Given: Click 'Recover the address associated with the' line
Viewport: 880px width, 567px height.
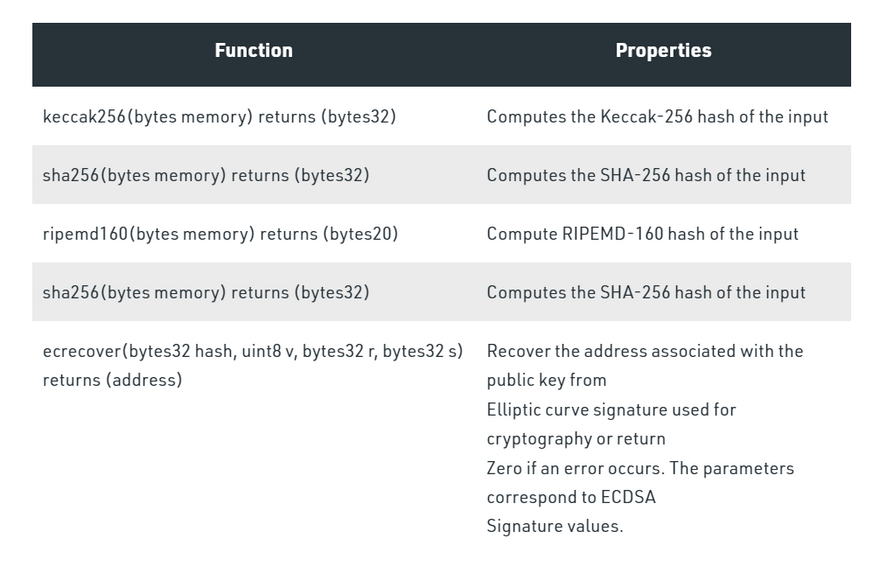Looking at the screenshot, I should pos(645,352).
